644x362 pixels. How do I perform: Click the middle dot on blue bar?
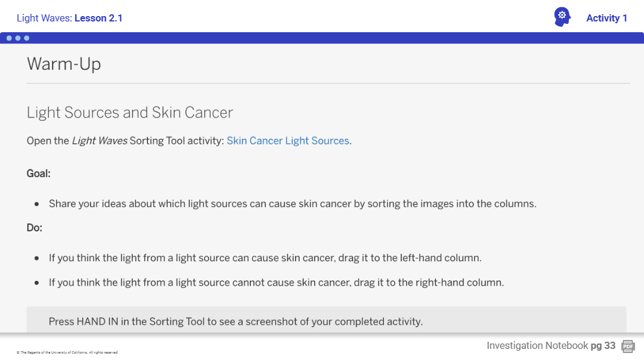point(18,38)
